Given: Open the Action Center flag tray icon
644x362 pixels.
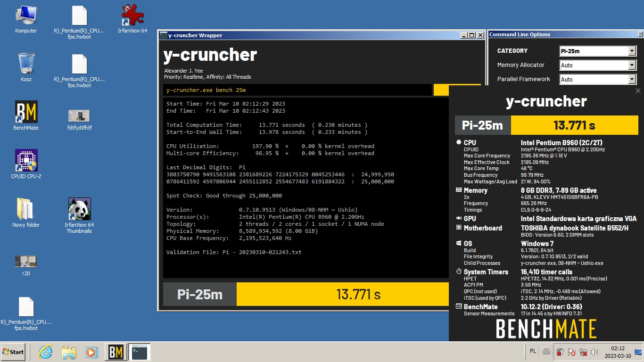Looking at the screenshot, I should 572,352.
